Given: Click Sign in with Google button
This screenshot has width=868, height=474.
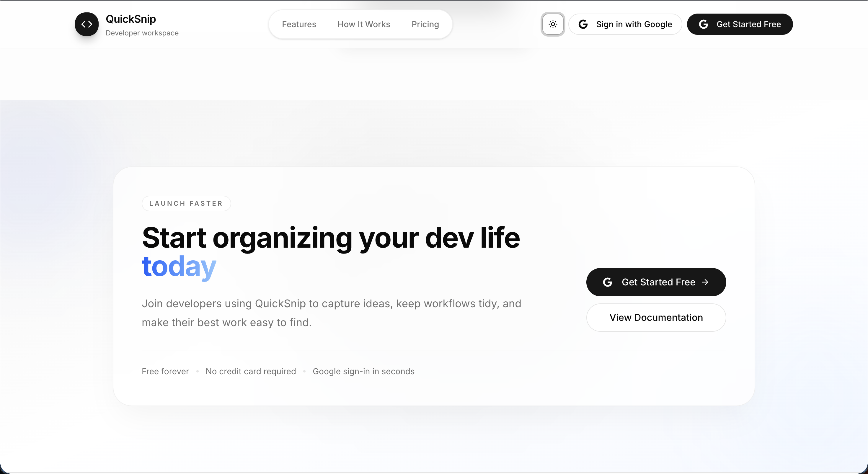Looking at the screenshot, I should 625,24.
